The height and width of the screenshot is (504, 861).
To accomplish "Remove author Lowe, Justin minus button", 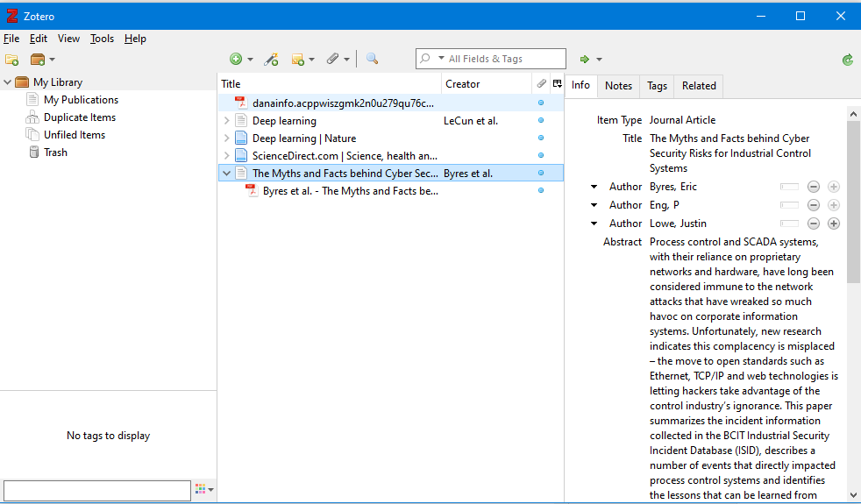I will click(x=814, y=224).
